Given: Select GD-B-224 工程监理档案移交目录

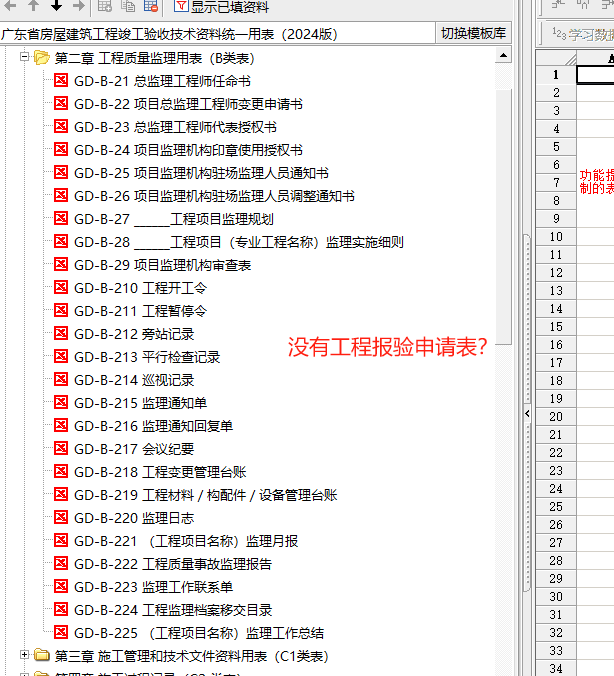Looking at the screenshot, I should click(x=172, y=610).
